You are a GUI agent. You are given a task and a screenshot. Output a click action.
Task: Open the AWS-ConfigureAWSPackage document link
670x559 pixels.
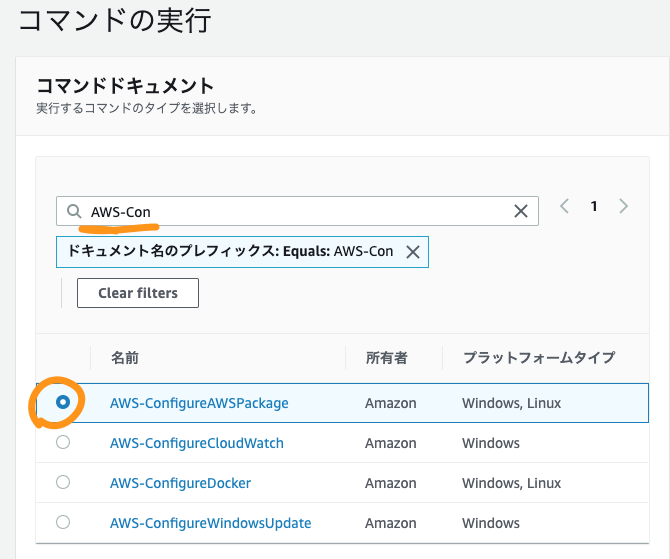coord(199,403)
